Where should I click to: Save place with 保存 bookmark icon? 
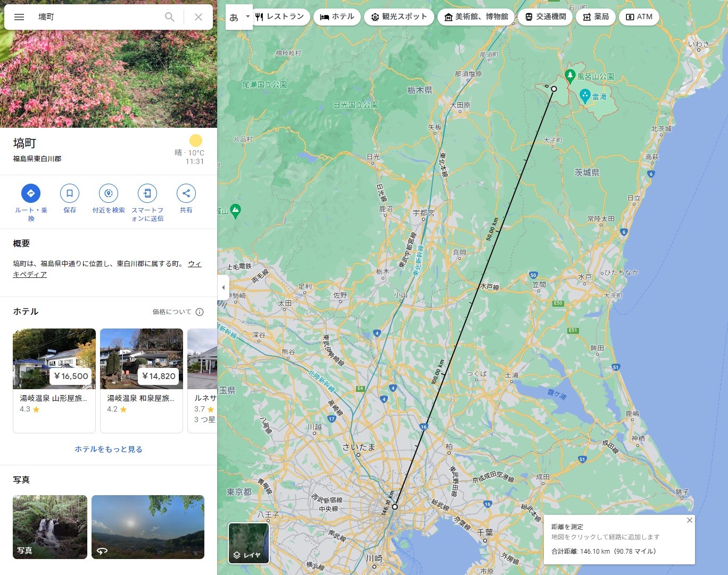[70, 193]
